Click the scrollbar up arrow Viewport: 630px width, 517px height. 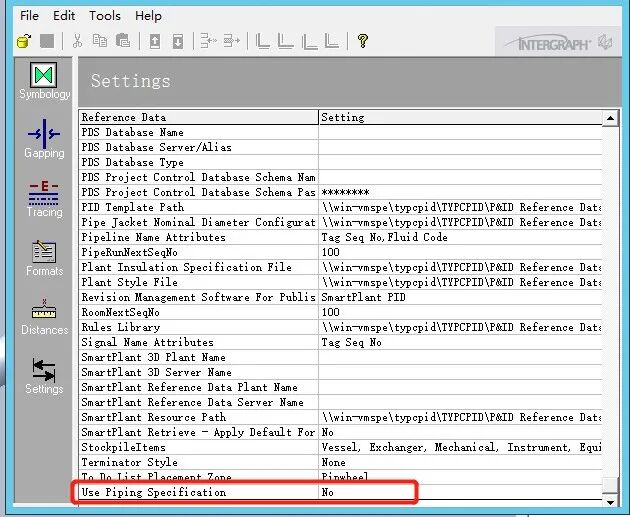click(610, 118)
